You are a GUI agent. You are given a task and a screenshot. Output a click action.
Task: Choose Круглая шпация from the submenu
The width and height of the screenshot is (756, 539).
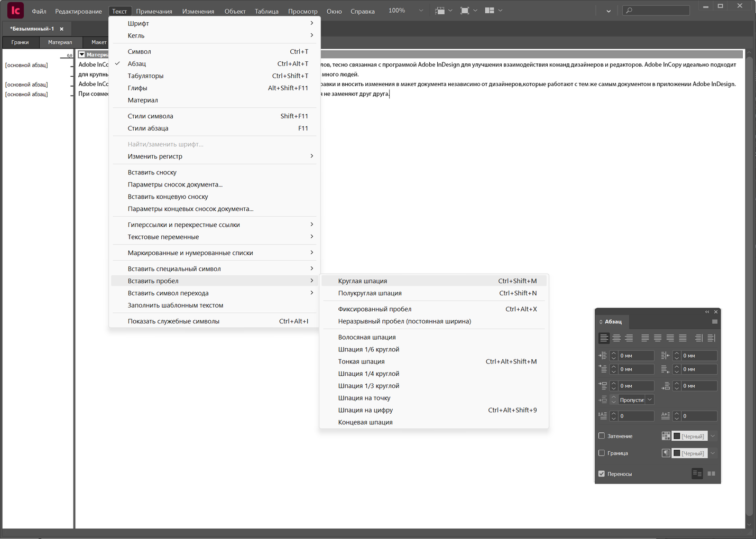click(x=363, y=281)
